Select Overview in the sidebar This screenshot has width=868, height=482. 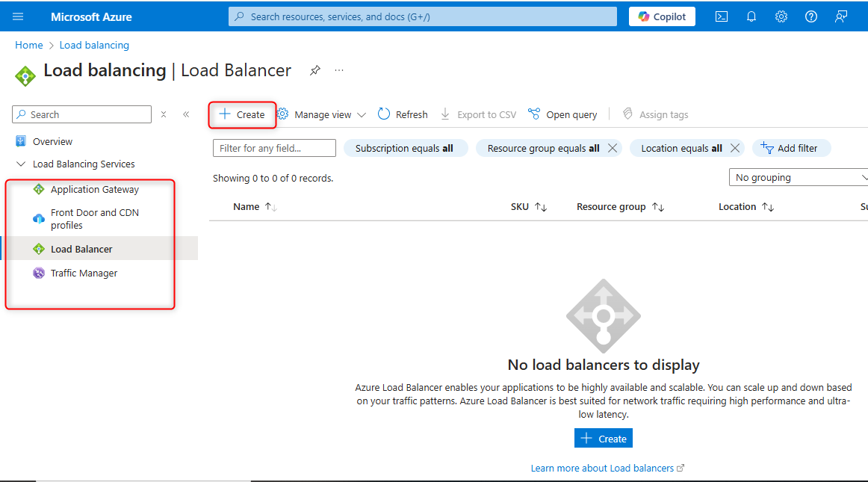52,141
